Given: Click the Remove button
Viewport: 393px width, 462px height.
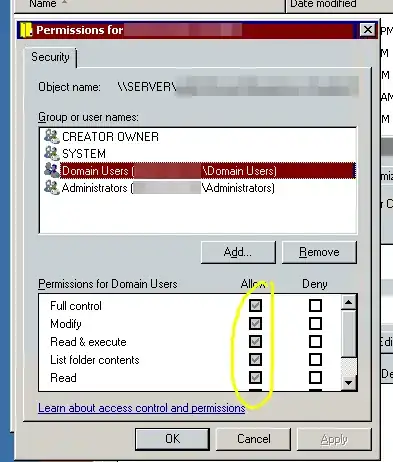Looking at the screenshot, I should point(319,252).
